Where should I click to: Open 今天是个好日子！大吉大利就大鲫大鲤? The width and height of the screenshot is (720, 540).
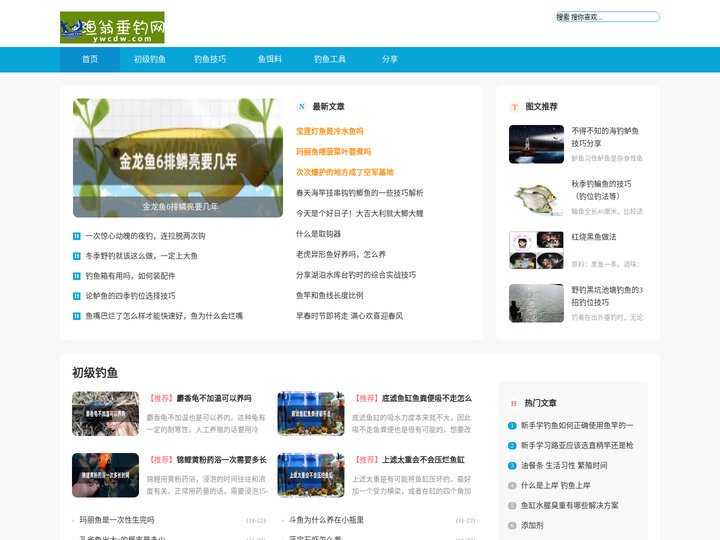pos(360,214)
